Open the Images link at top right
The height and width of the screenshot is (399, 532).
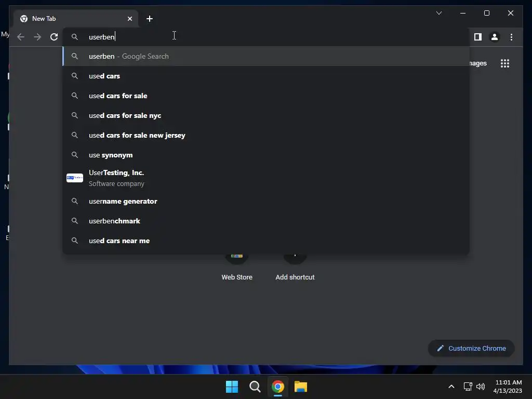478,63
